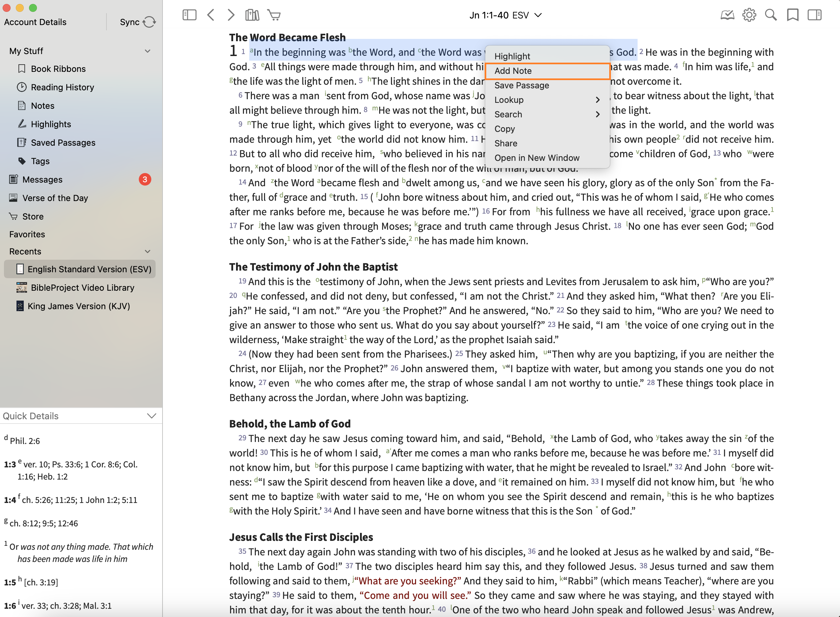The width and height of the screenshot is (840, 617).
Task: Go forward with the right arrow
Action: tap(231, 15)
